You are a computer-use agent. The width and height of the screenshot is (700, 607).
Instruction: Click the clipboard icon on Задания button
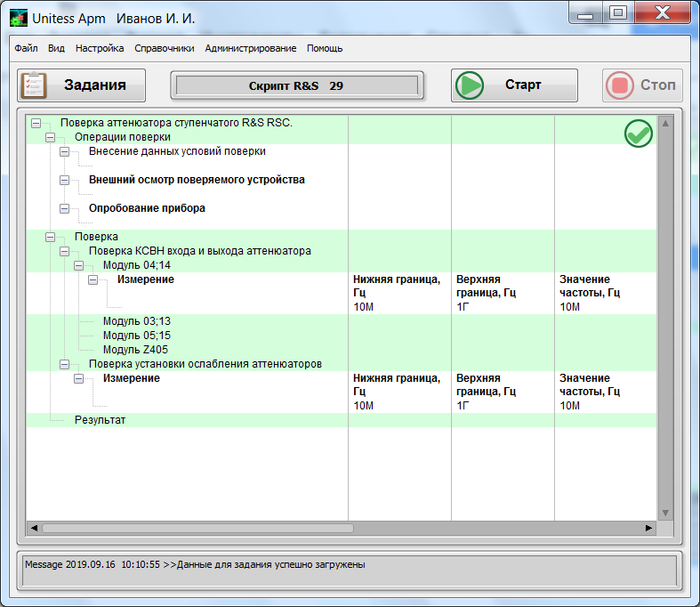35,85
